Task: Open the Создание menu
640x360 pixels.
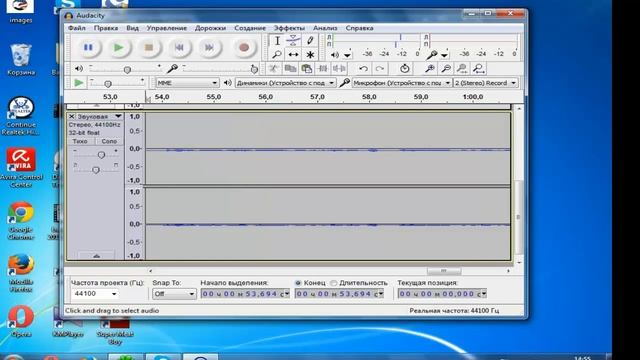Action: pyautogui.click(x=250, y=28)
